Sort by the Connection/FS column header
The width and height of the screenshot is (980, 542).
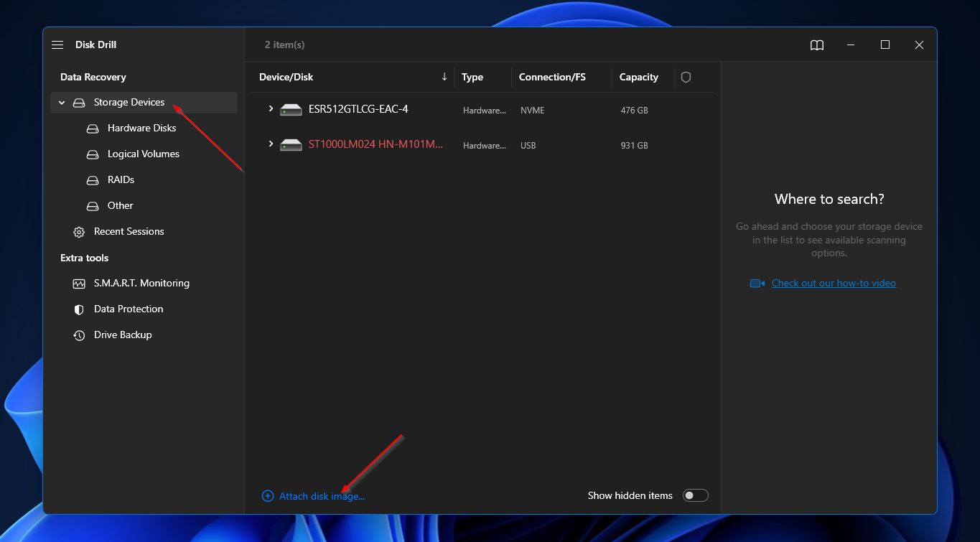coord(552,77)
